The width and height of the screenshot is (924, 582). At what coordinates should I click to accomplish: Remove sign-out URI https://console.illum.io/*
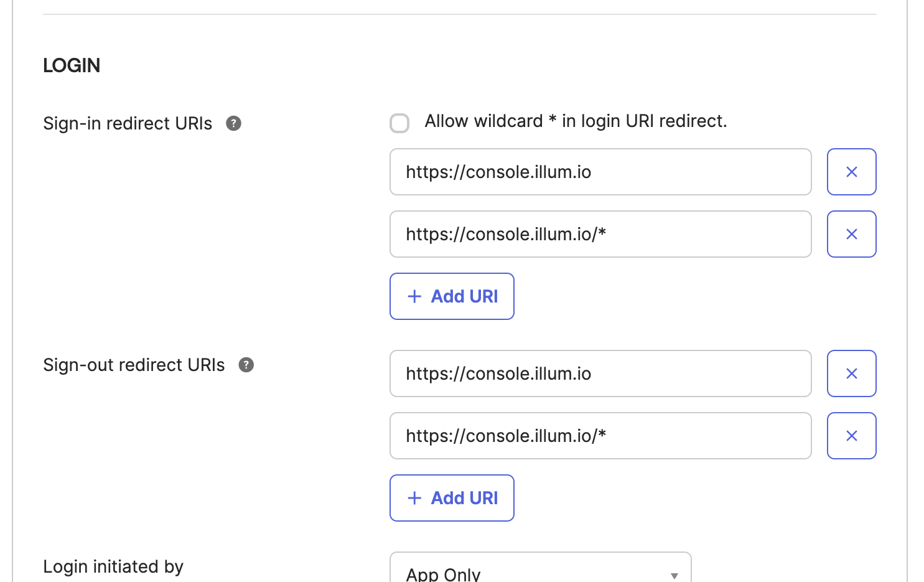851,436
